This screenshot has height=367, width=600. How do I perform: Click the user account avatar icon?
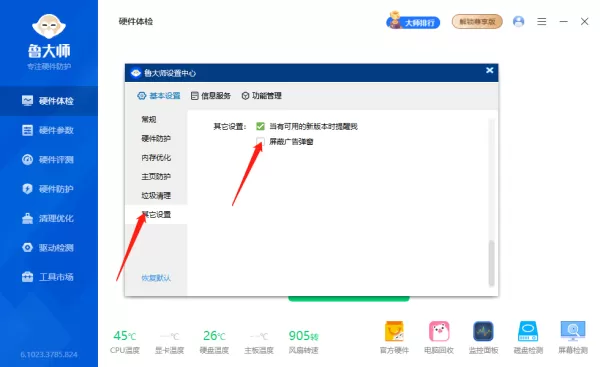tap(518, 21)
